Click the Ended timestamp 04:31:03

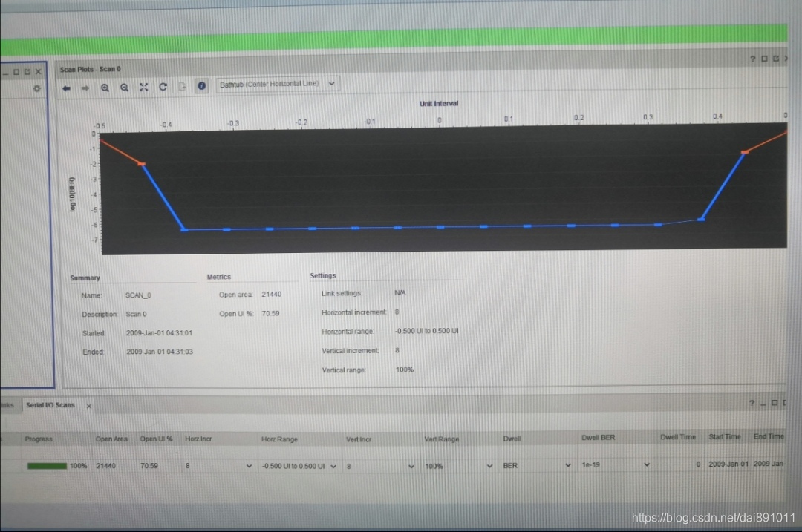160,352
